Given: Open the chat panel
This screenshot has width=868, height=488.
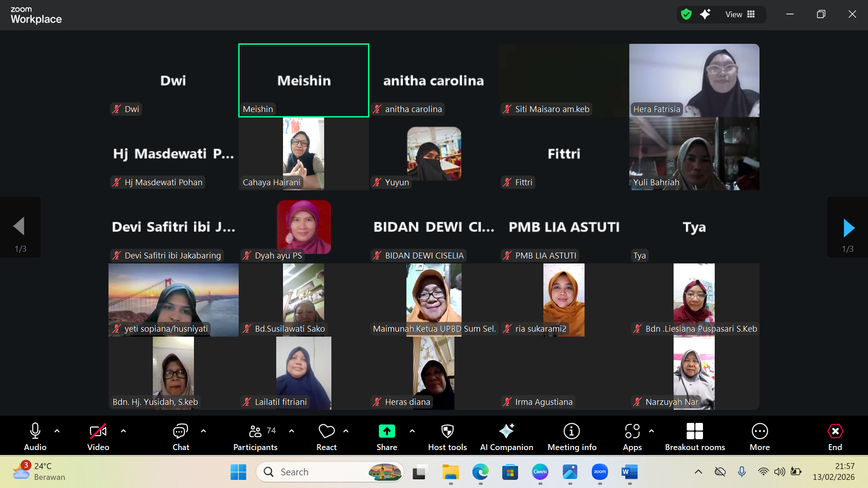Looking at the screenshot, I should (180, 435).
